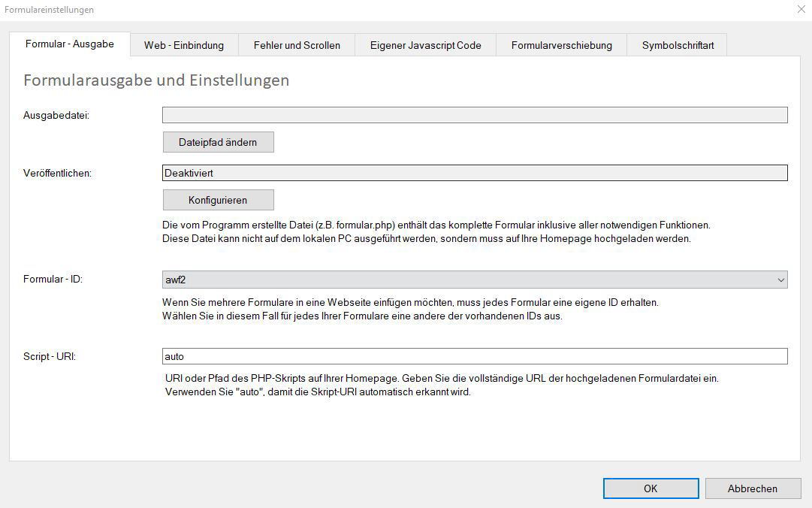This screenshot has height=508, width=812.
Task: Confirm the dialog with OK
Action: click(x=651, y=488)
